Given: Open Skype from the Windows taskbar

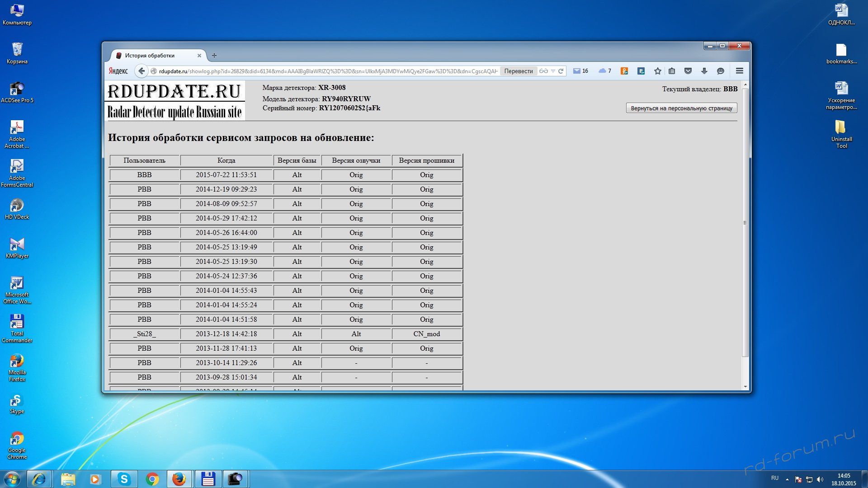Looking at the screenshot, I should [x=124, y=479].
